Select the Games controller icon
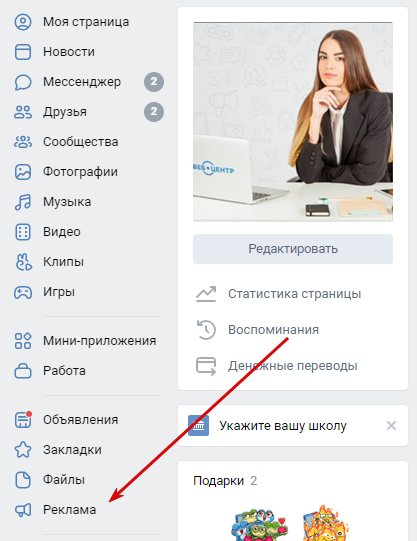The height and width of the screenshot is (541, 417). pyautogui.click(x=23, y=292)
